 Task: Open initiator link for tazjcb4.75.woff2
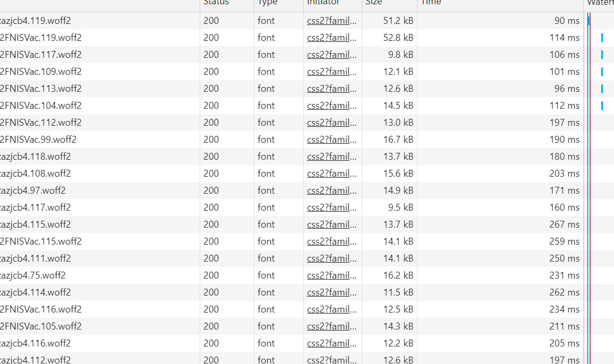point(332,275)
